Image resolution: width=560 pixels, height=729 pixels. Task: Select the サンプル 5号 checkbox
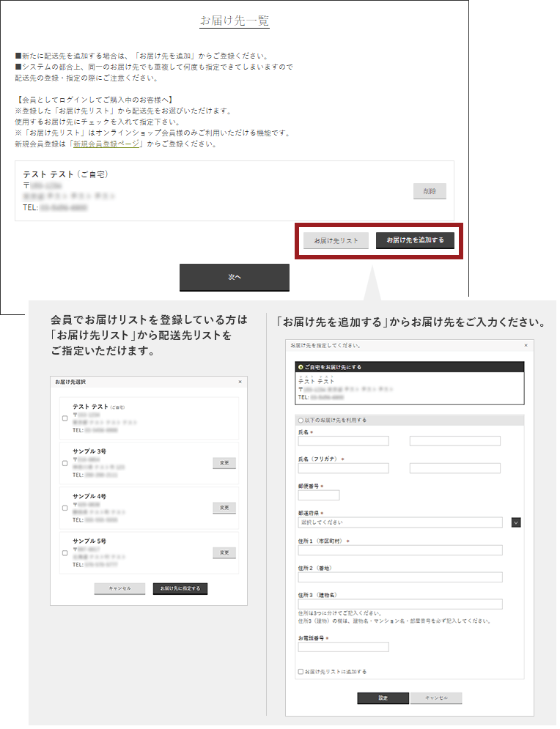pos(65,552)
